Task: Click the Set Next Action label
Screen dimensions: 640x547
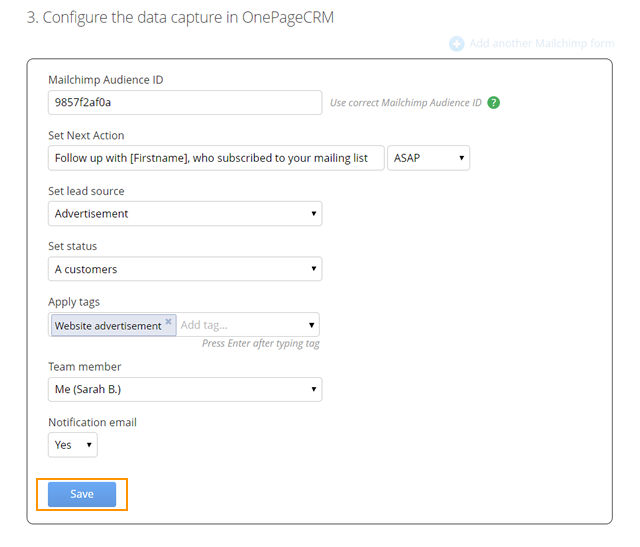Action: click(86, 135)
